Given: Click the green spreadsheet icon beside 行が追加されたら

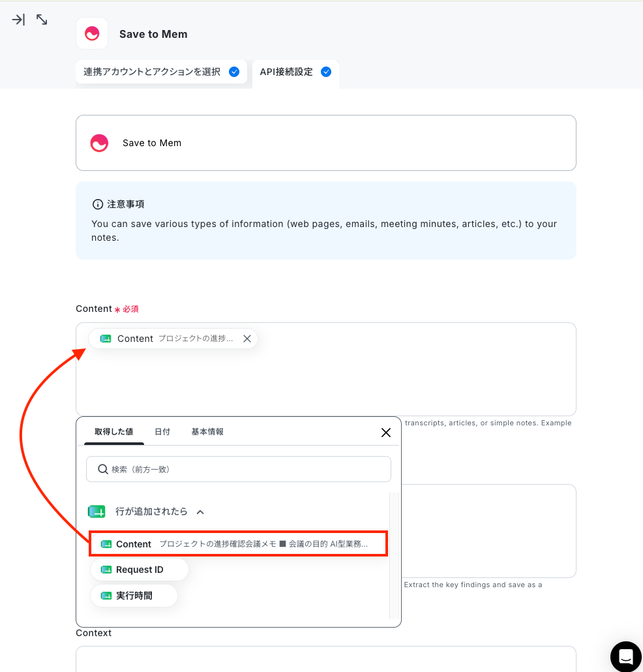Looking at the screenshot, I should point(97,512).
